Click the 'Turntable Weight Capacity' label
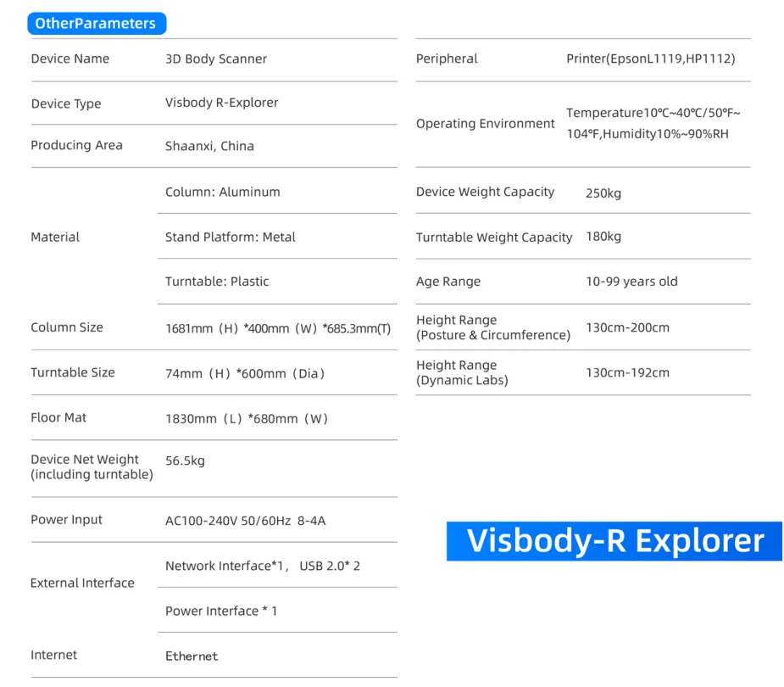 [x=494, y=237]
